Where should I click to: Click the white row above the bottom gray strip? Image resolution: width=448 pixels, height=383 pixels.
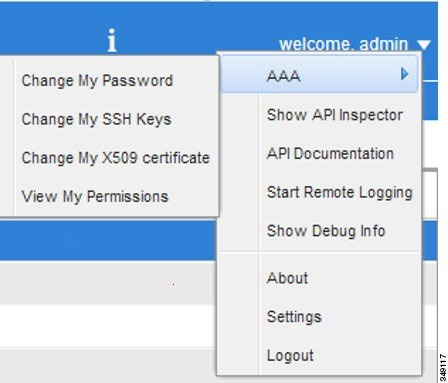(x=108, y=326)
